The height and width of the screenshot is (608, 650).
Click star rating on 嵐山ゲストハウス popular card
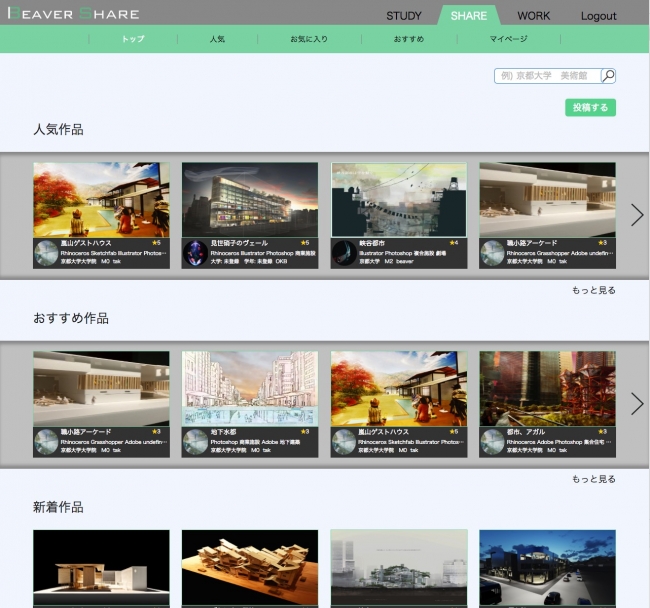pyautogui.click(x=155, y=243)
